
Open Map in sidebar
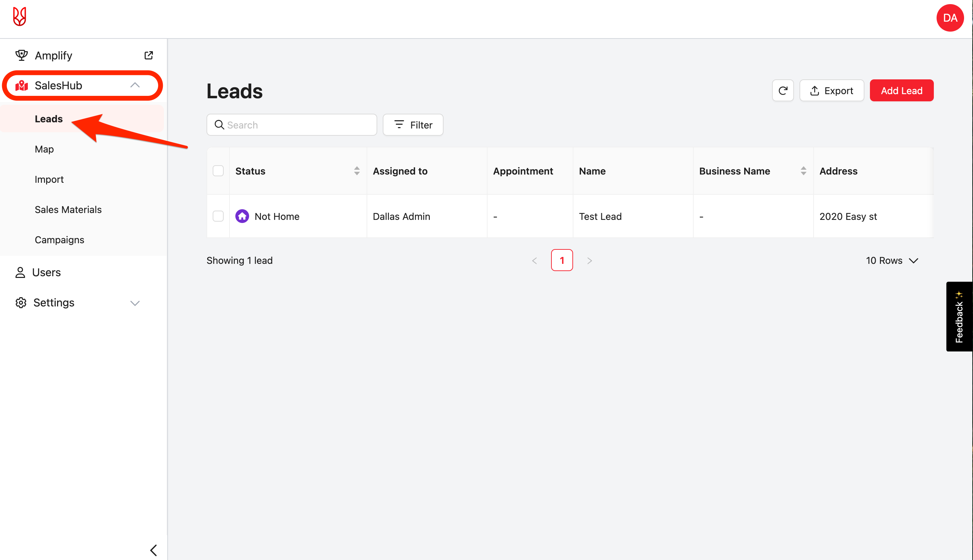tap(44, 149)
